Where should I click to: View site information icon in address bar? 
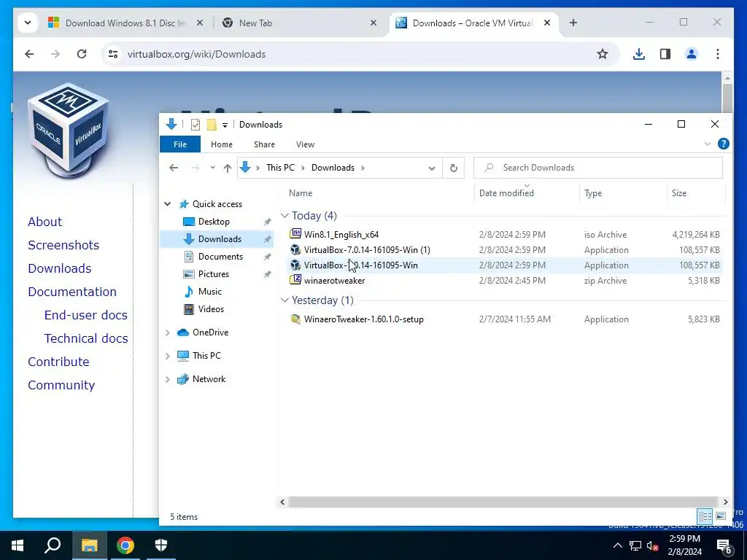[113, 54]
